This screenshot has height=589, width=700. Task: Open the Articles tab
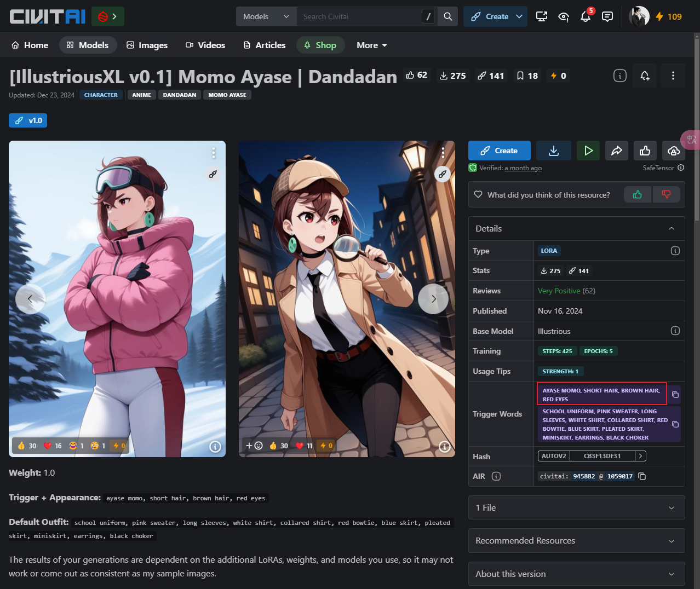(265, 45)
